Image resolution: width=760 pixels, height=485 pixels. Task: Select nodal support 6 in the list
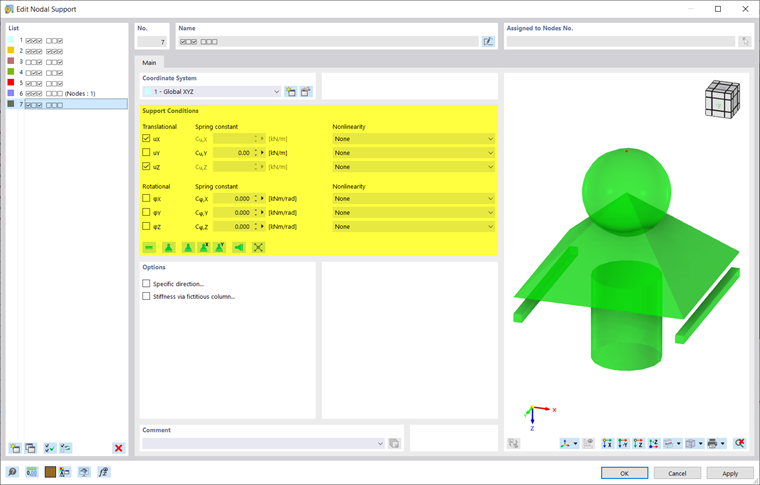pyautogui.click(x=68, y=94)
